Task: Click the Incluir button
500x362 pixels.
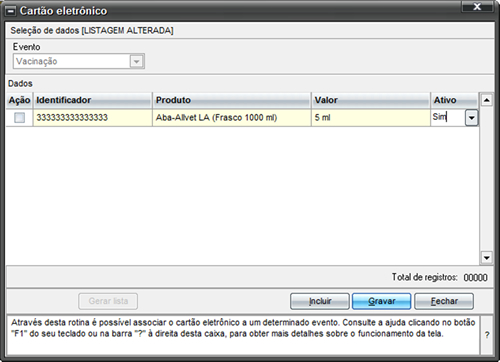Action: point(320,301)
